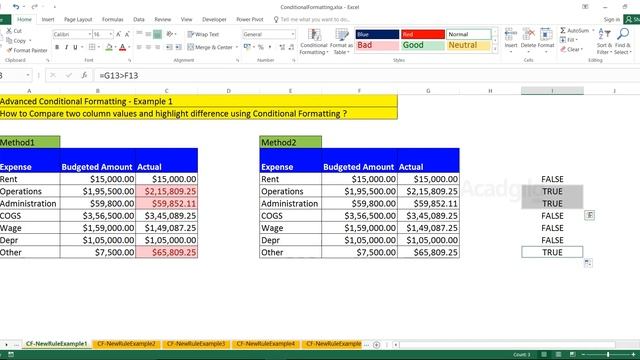Switch to the Page Layout tab
The image size is (640, 360).
[x=78, y=19]
